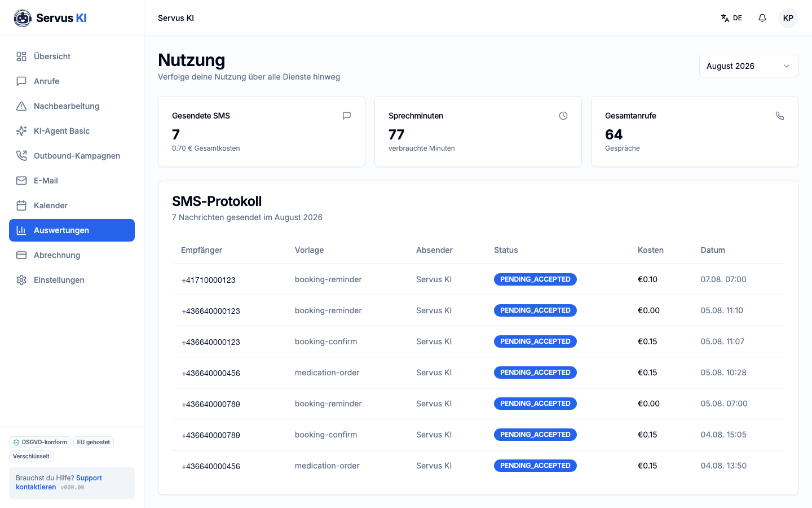Navigate to Nachbearbeitung

coord(72,106)
